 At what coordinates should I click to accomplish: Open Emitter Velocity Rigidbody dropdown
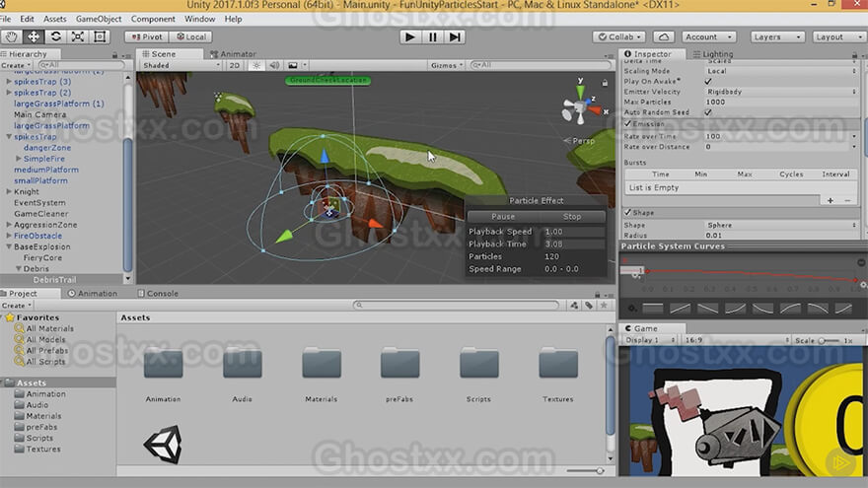point(781,92)
